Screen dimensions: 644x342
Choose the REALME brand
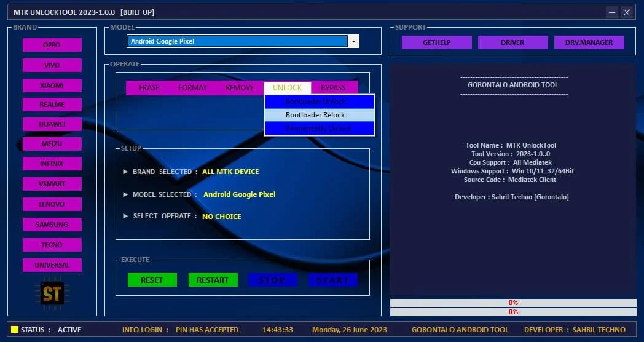coord(52,105)
